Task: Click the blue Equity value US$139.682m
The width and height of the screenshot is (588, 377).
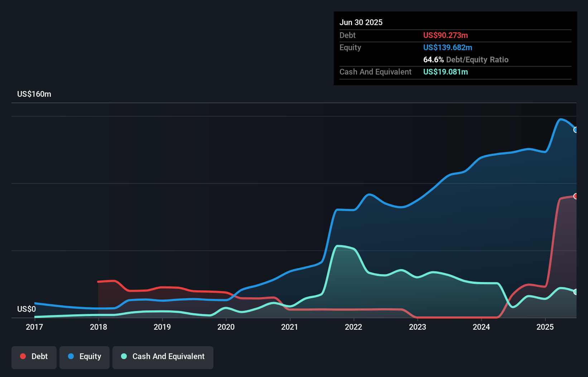Action: coord(448,47)
